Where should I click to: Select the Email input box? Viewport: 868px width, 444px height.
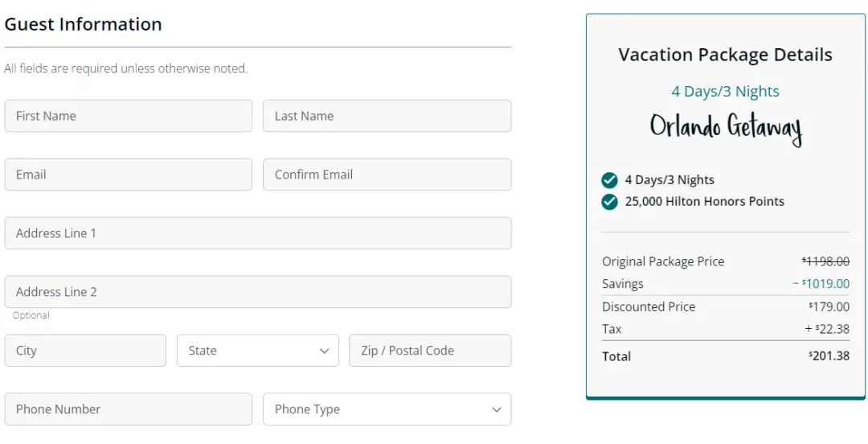tap(128, 175)
